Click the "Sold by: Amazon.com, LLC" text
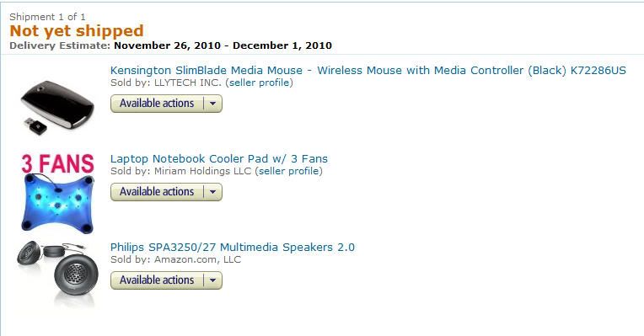This screenshot has width=644, height=336. [176, 259]
